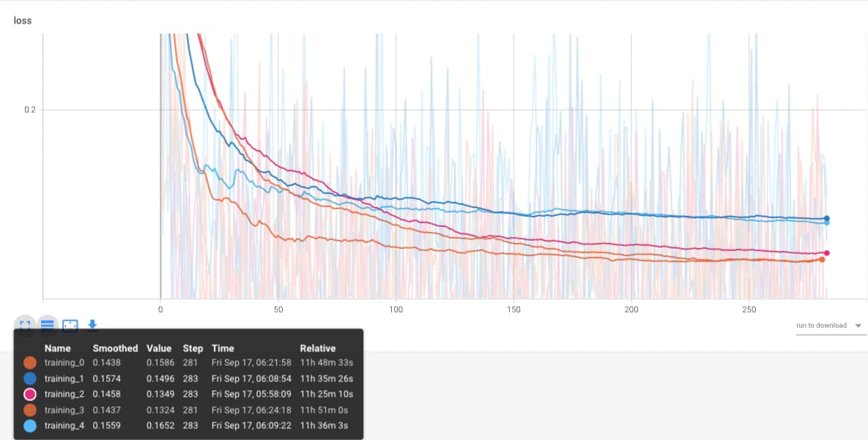
Task: Click the training_3 row name
Action: coord(64,410)
